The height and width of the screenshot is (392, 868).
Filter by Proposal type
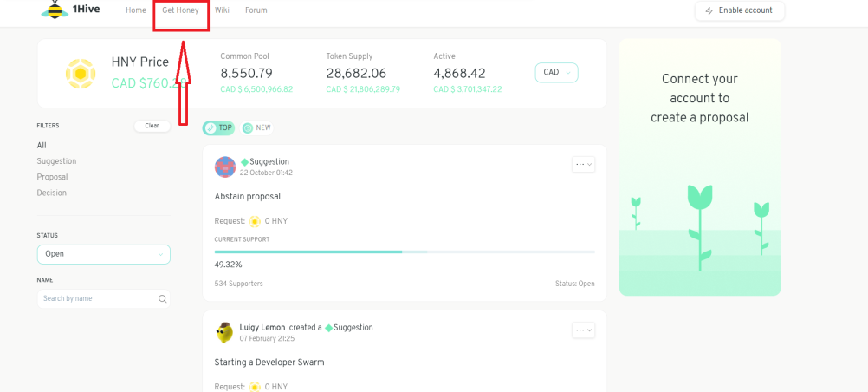[52, 177]
